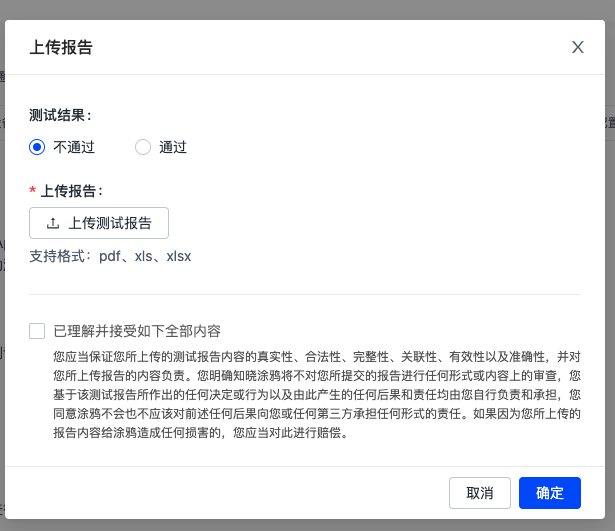Select the 通过 radio button
Screen dimensions: 615x531
pyautogui.click(x=143, y=147)
